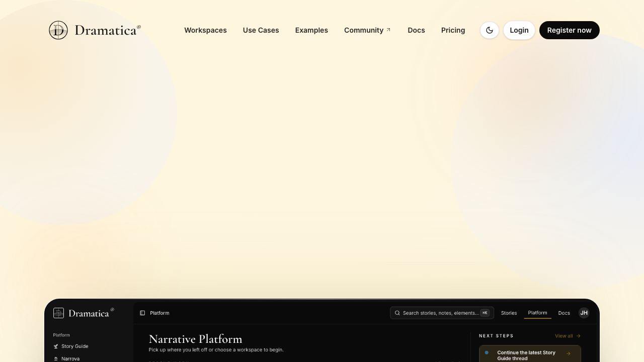Click the arrow on the Story Guide thread card
644x362 pixels.
click(569, 353)
